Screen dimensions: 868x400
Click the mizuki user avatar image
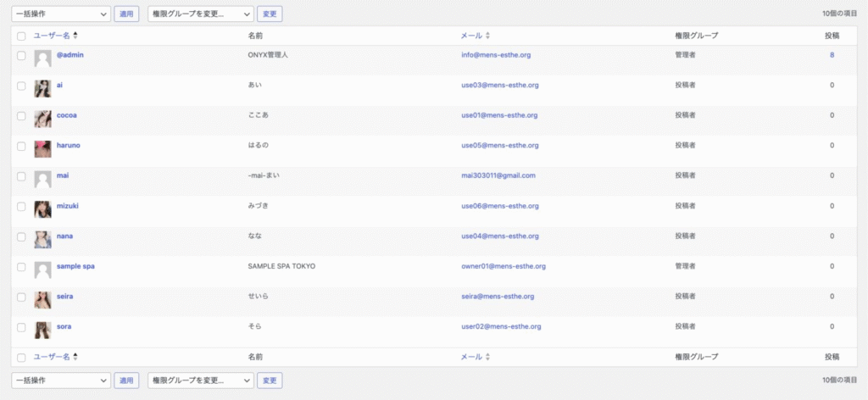click(x=42, y=209)
